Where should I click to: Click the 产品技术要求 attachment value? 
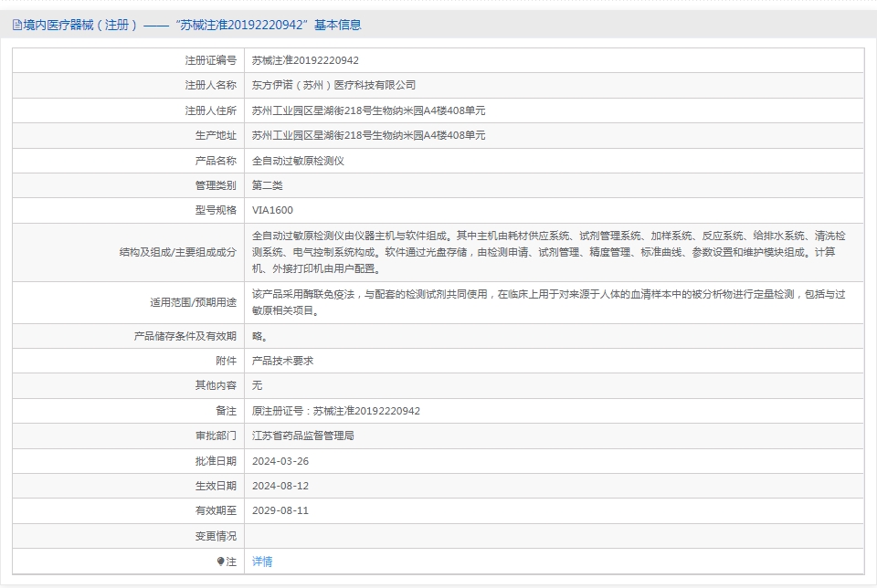(282, 361)
